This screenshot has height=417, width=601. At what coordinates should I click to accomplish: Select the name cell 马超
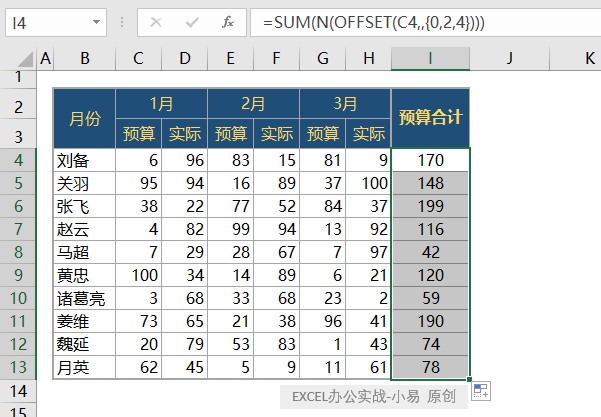(85, 252)
